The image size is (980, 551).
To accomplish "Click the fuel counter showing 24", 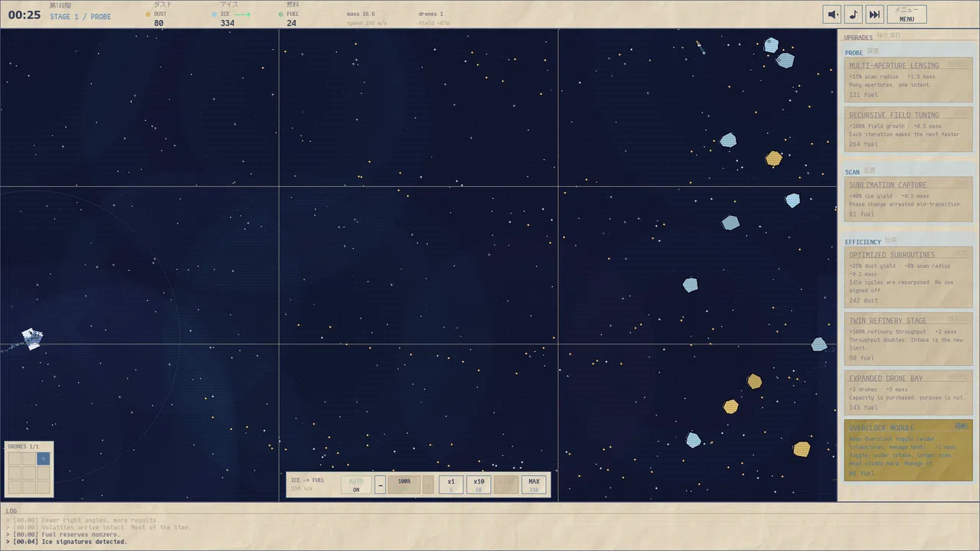I will [x=292, y=23].
